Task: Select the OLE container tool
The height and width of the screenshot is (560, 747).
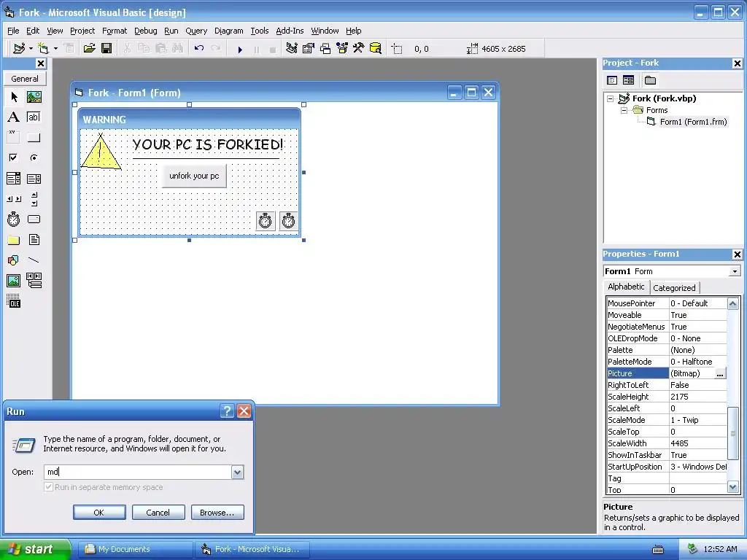Action: 14,301
